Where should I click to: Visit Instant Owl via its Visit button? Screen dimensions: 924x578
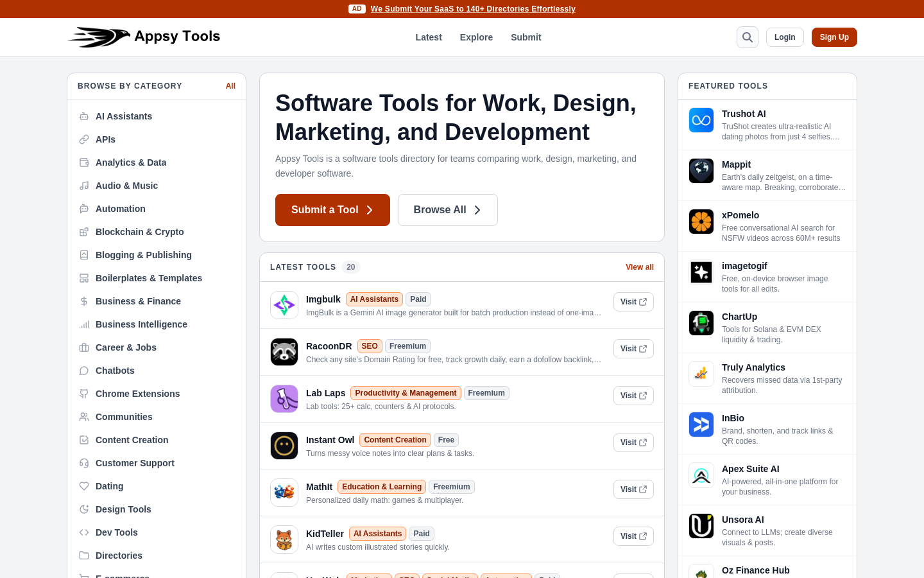point(633,442)
